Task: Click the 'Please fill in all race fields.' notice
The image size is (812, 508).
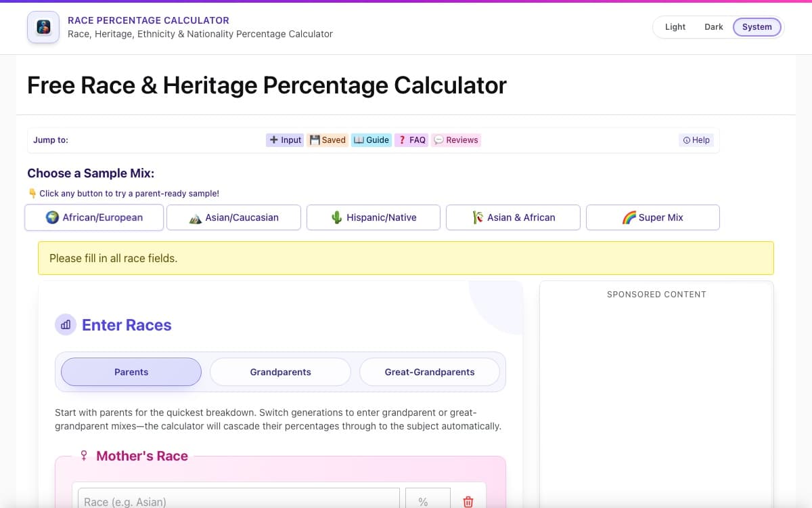Action: 406,258
